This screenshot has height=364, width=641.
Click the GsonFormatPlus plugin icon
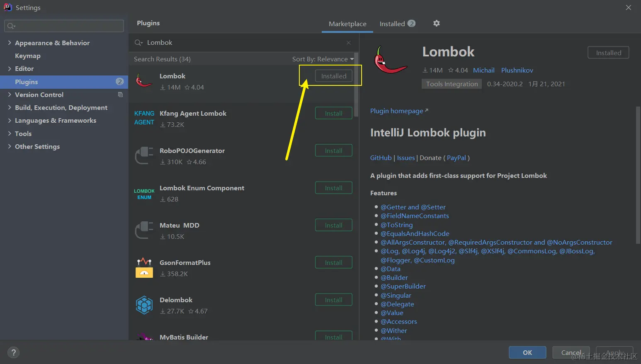tap(144, 267)
